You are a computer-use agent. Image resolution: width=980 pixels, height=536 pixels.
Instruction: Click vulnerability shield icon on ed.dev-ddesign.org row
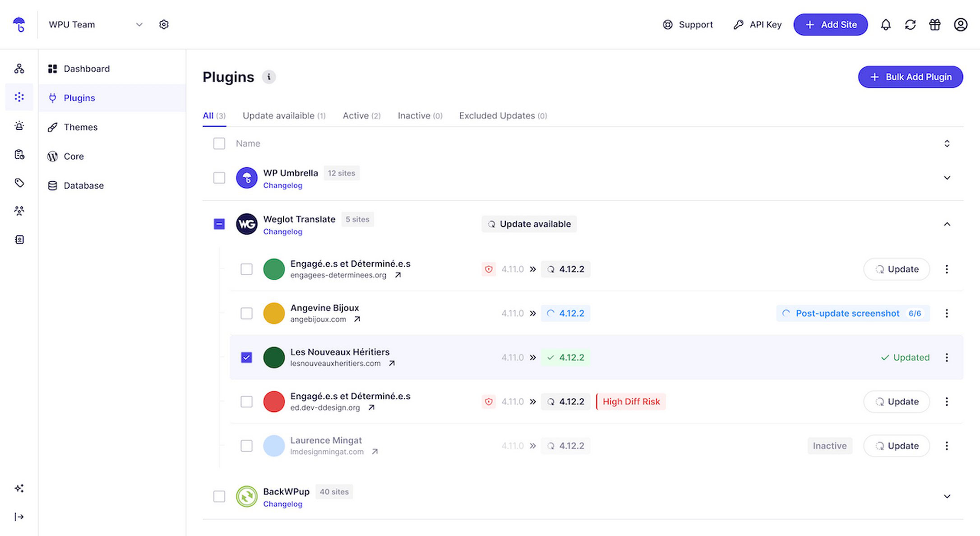(489, 402)
